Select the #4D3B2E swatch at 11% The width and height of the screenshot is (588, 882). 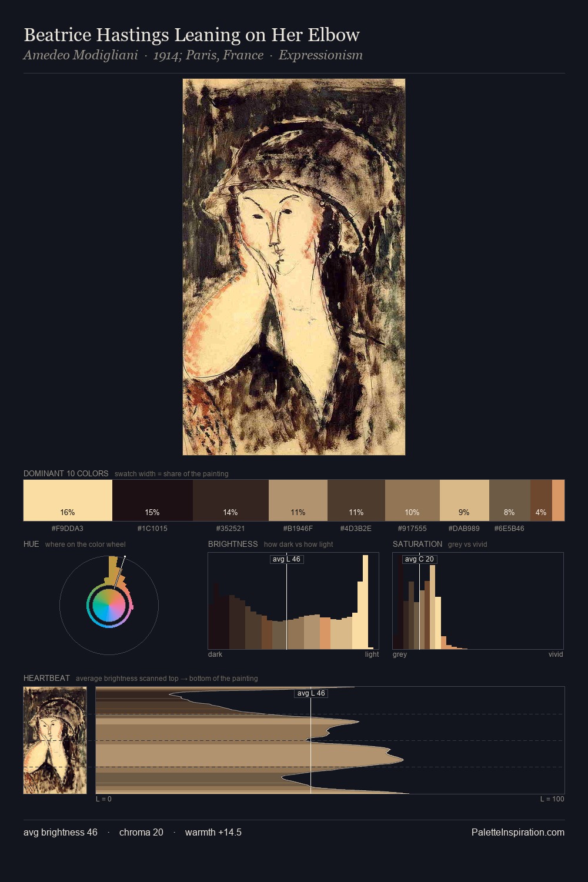click(356, 500)
